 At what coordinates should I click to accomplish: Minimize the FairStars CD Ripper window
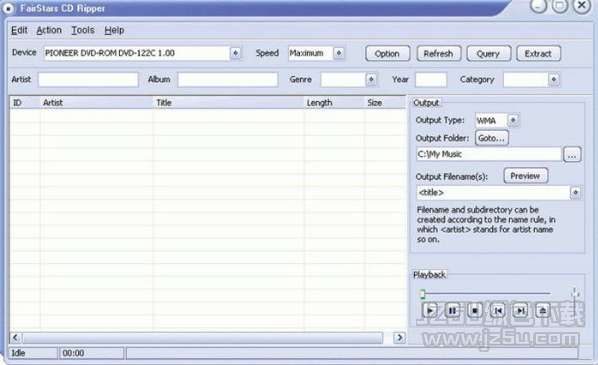coord(539,6)
